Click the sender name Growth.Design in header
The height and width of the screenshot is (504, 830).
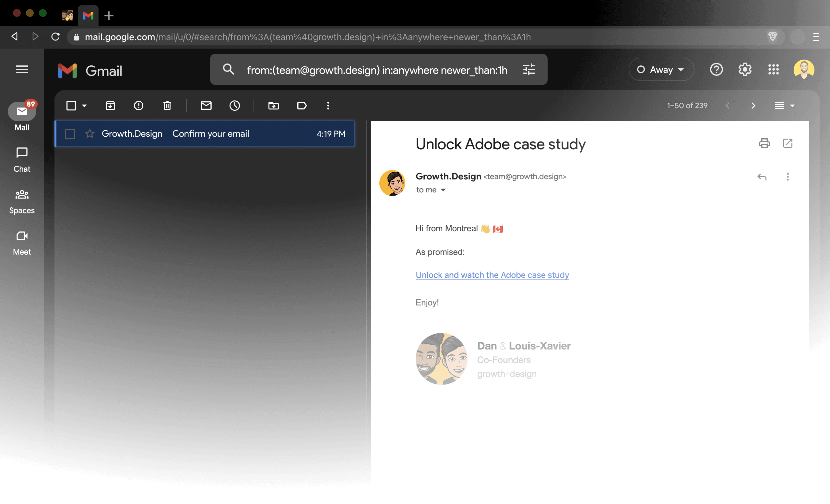coord(448,176)
